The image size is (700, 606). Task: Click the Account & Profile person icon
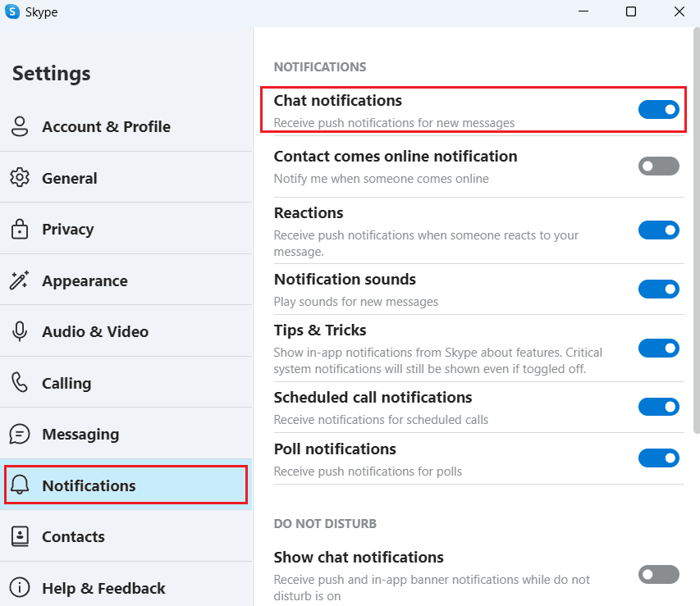(20, 126)
